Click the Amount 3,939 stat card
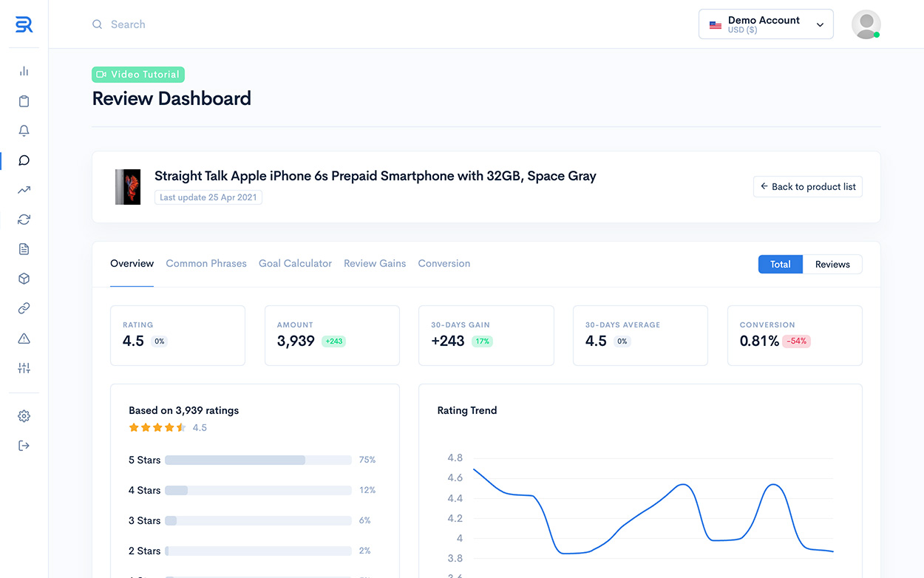The width and height of the screenshot is (924, 578). click(x=332, y=336)
